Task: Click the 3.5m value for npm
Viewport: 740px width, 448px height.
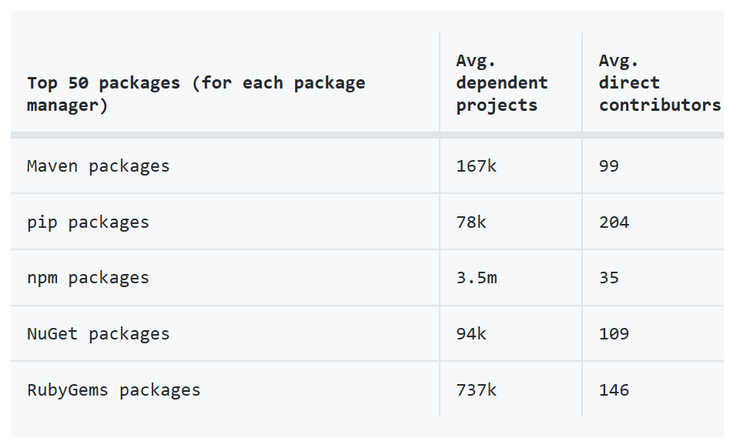Action: [476, 278]
